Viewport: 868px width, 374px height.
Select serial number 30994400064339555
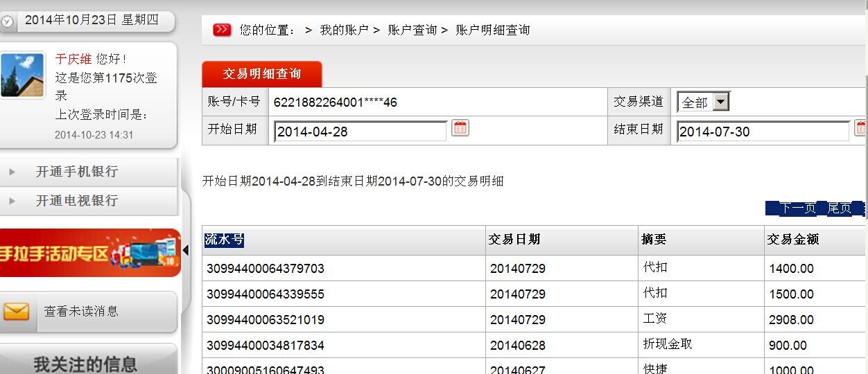266,294
